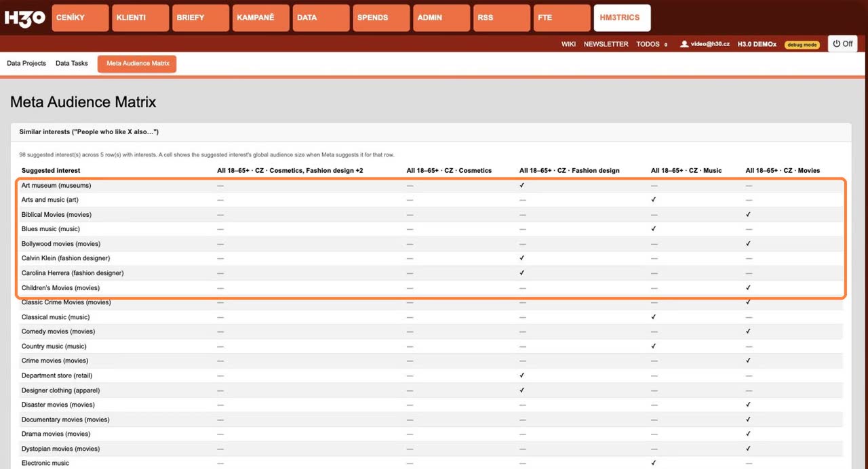This screenshot has height=469, width=868.
Task: Click the Country music Music column checkmark
Action: point(654,346)
